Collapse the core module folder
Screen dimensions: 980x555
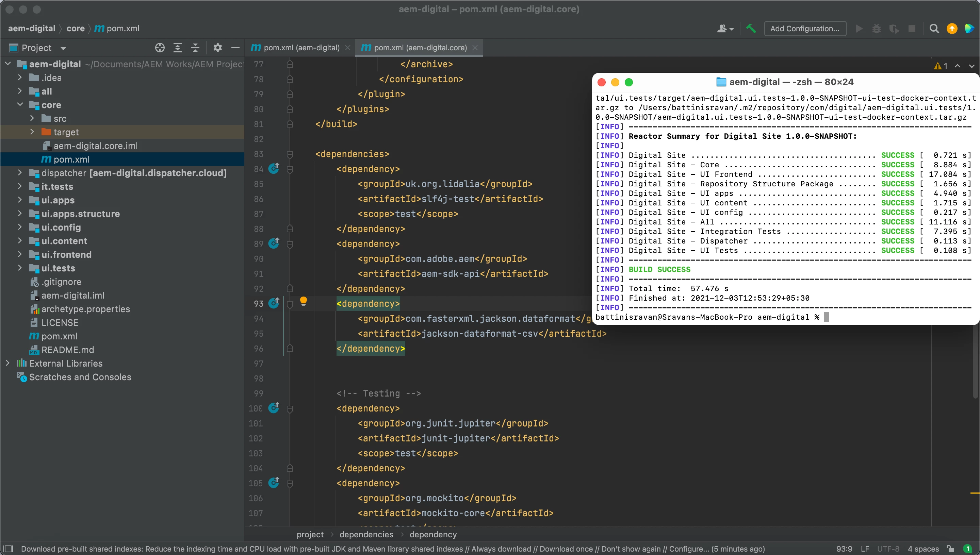pyautogui.click(x=20, y=105)
